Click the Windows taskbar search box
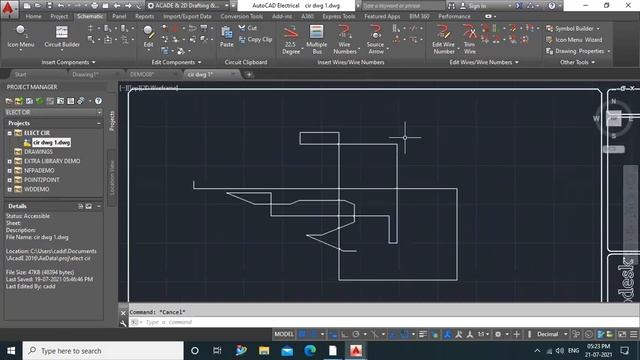This screenshot has width=640, height=360. (103, 351)
